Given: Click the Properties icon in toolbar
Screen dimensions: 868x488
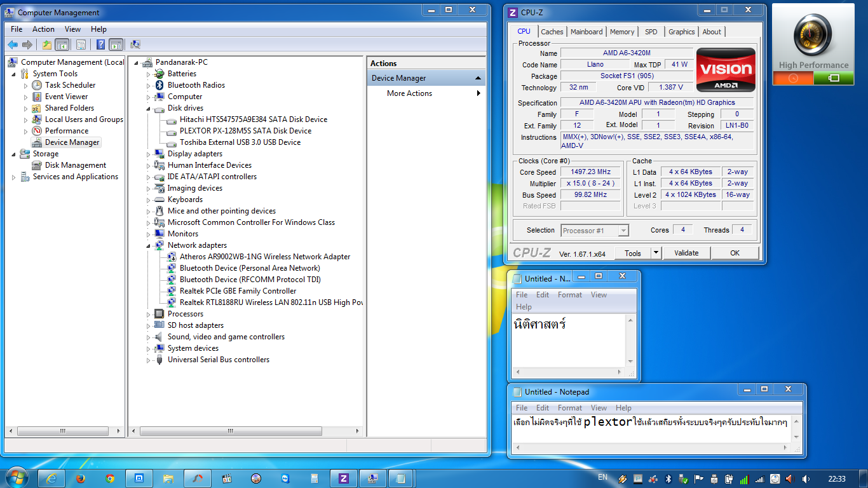Looking at the screenshot, I should click(81, 44).
